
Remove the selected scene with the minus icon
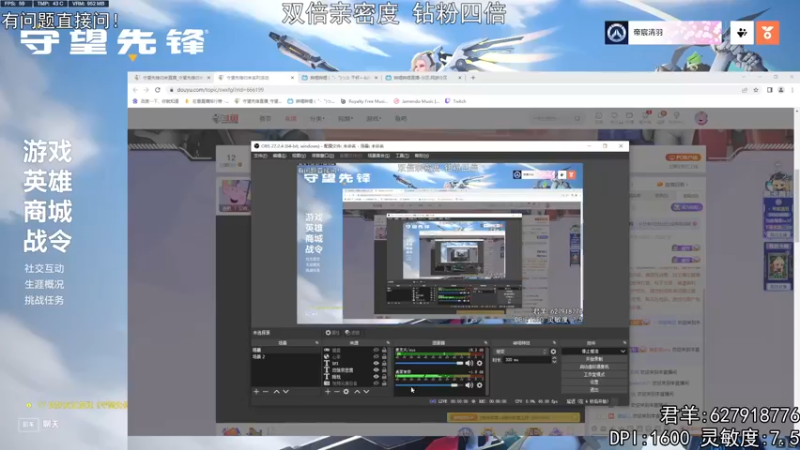(265, 392)
